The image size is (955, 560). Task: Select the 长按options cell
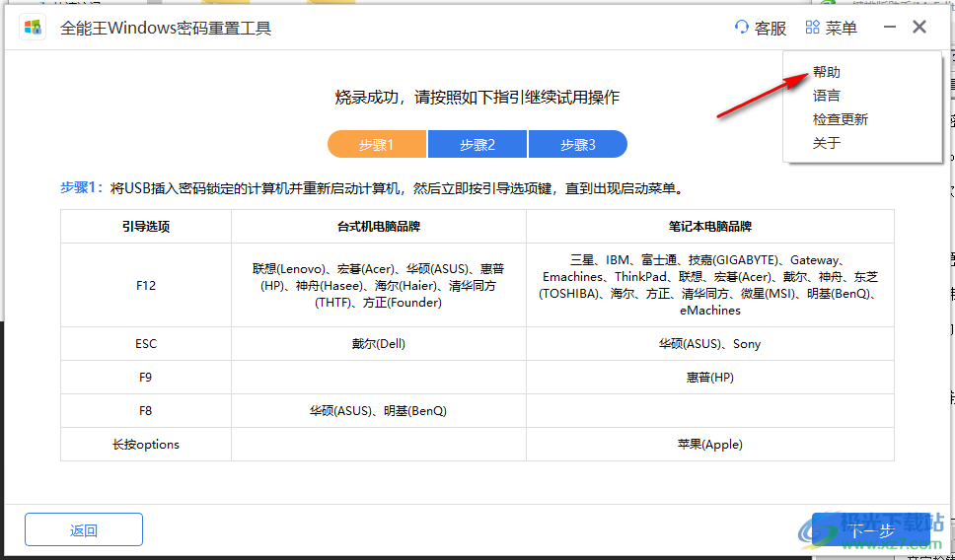tap(146, 445)
